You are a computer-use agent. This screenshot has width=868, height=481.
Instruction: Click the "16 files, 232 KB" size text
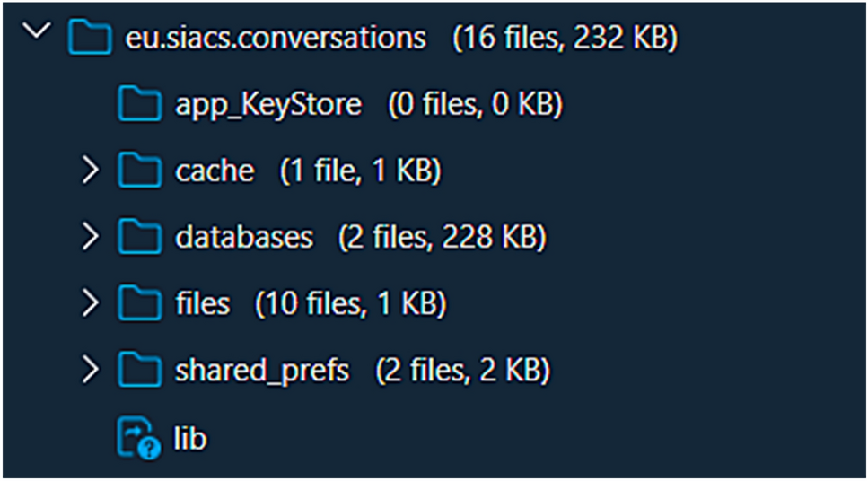(565, 39)
